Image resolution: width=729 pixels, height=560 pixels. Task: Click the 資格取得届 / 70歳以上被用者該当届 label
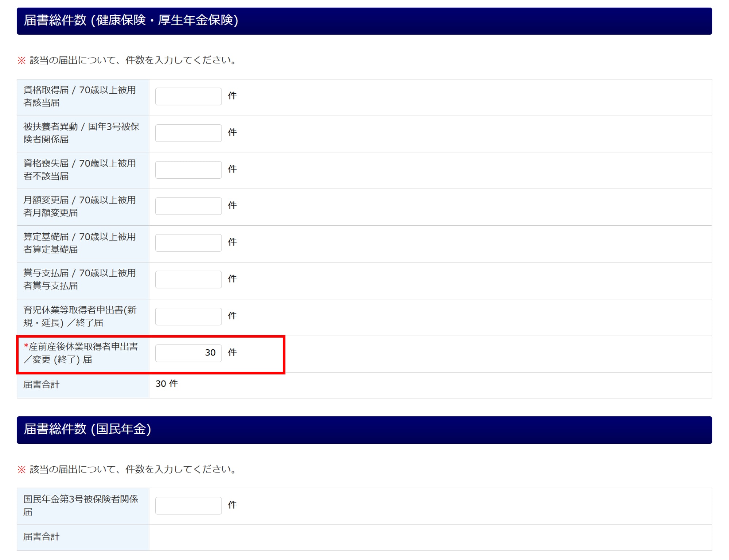[79, 96]
